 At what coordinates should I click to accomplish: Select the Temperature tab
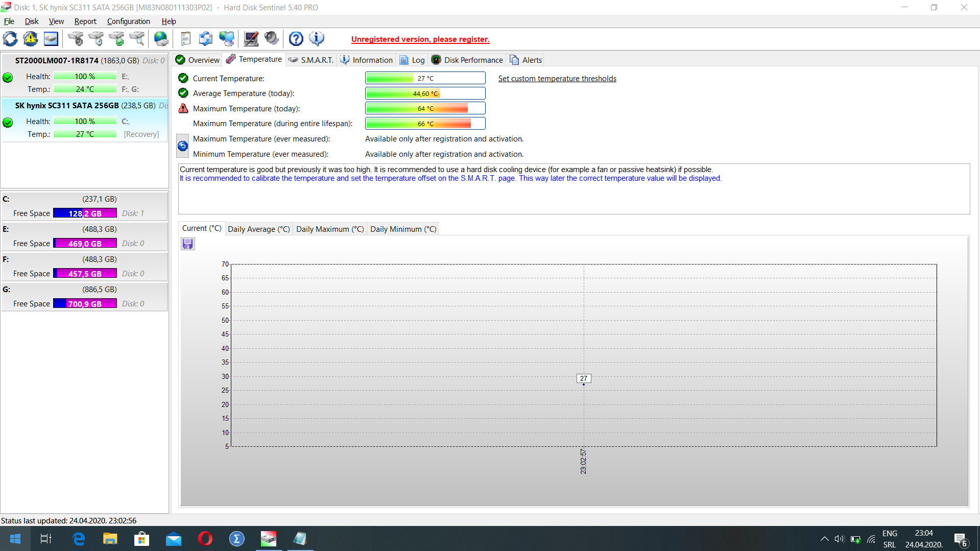coord(254,59)
